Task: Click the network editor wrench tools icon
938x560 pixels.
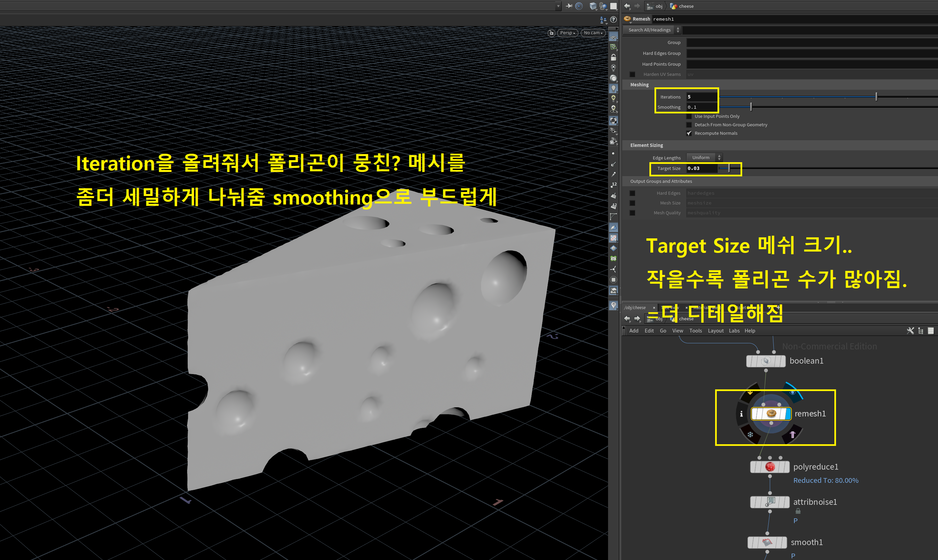Action: coord(910,330)
